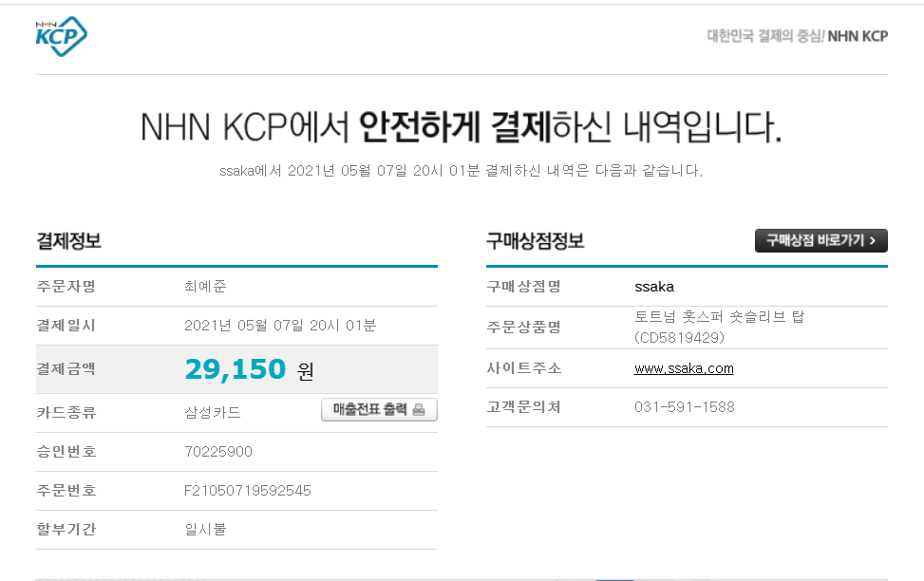Click the payment date value in the 결제일시 row
Image resolution: width=924 pixels, height=581 pixels.
coord(280,326)
